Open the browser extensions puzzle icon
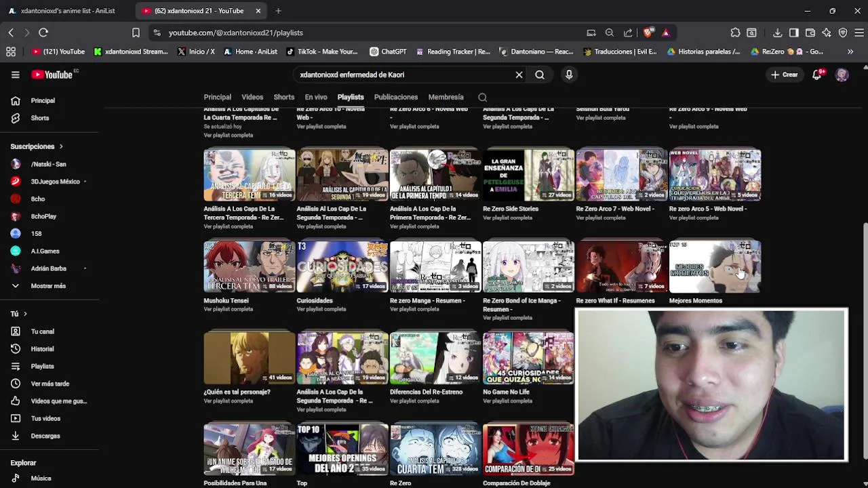This screenshot has width=868, height=488. 735,33
